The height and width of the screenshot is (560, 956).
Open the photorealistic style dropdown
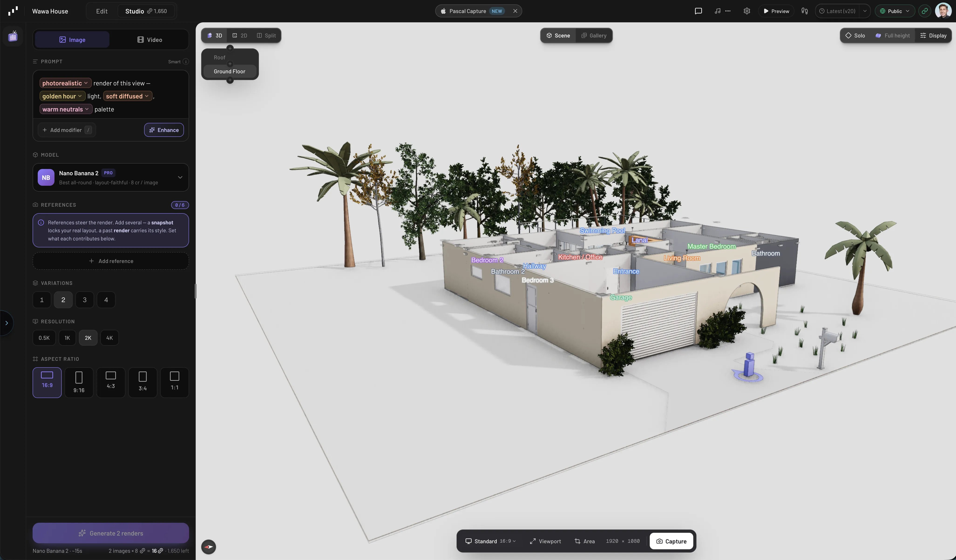tap(65, 83)
